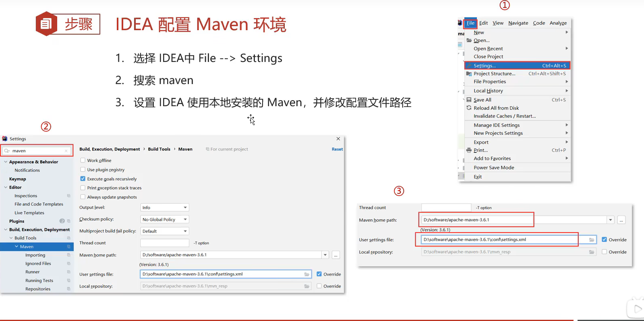Expand Manage IDE Settings submenu arrow

coord(567,125)
